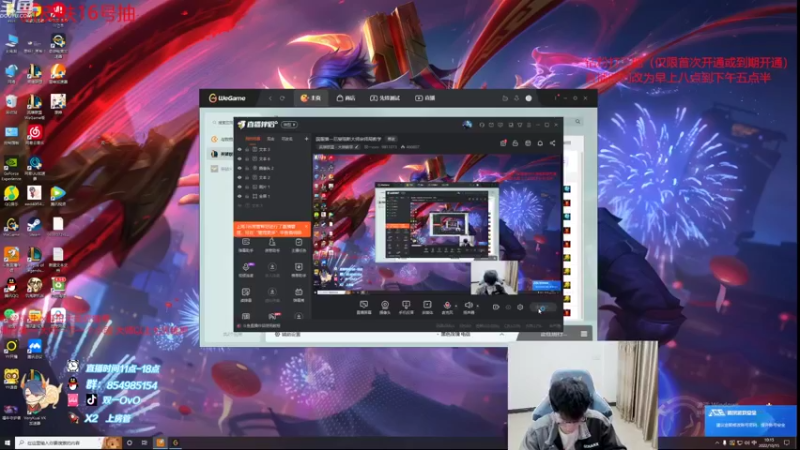Expand the speaker options arrow
This screenshot has width=800, height=450.
coord(478,306)
